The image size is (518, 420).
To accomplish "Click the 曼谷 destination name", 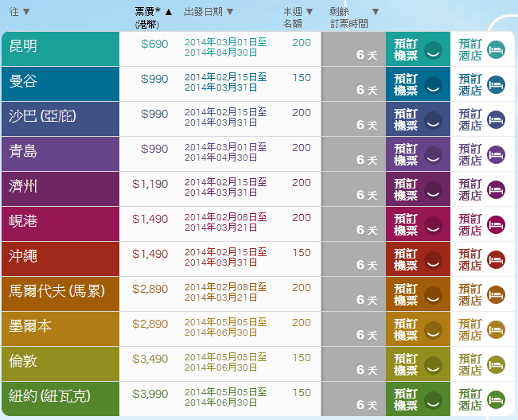I will click(x=23, y=83).
